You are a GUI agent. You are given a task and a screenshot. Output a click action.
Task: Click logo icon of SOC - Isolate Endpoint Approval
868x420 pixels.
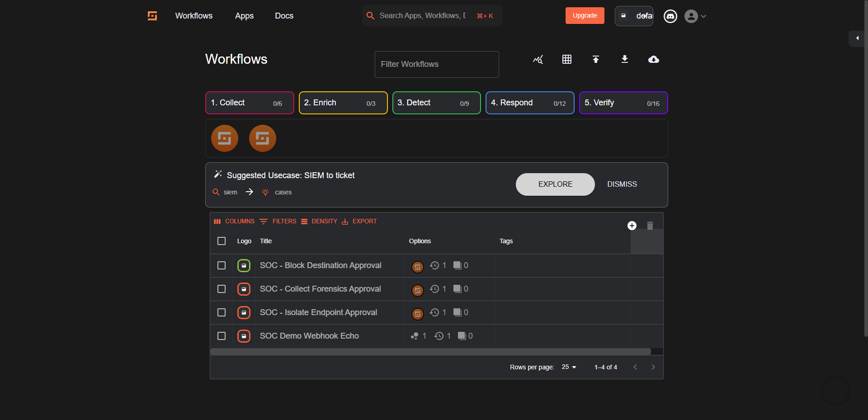click(244, 312)
